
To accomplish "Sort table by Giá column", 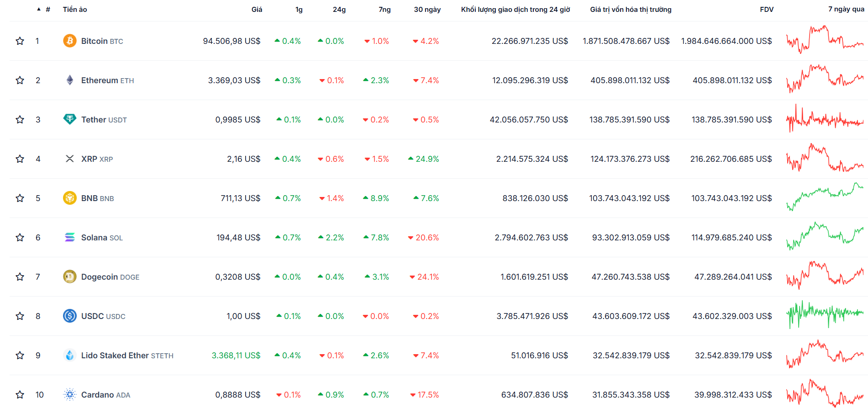I will pos(257,10).
